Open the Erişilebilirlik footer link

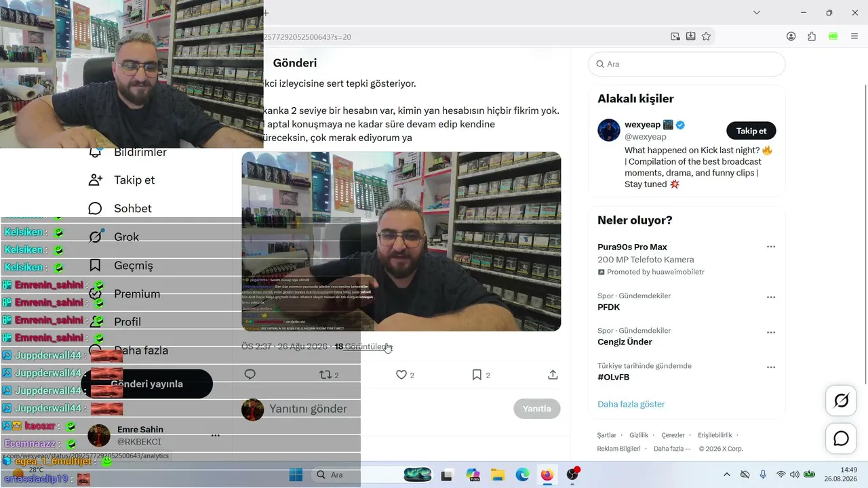pos(715,435)
